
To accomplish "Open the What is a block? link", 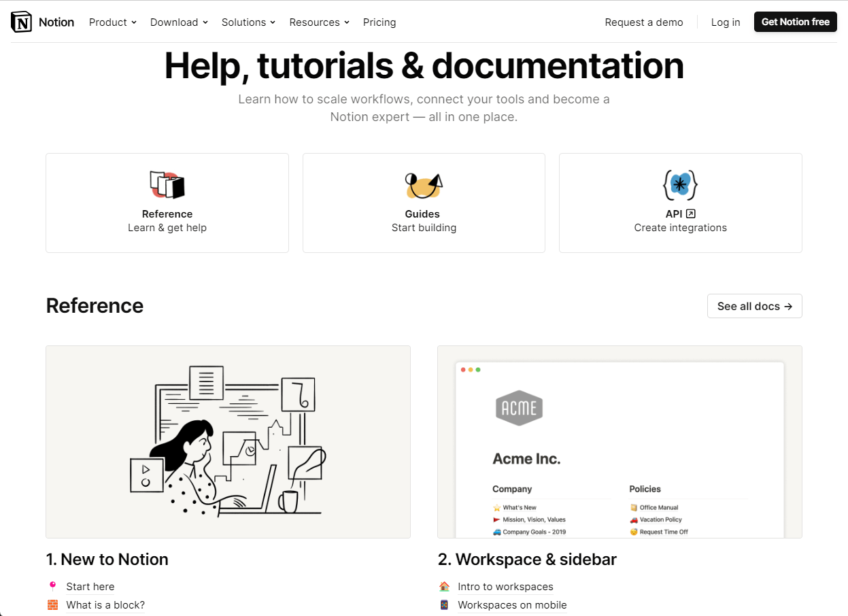I will pyautogui.click(x=105, y=604).
